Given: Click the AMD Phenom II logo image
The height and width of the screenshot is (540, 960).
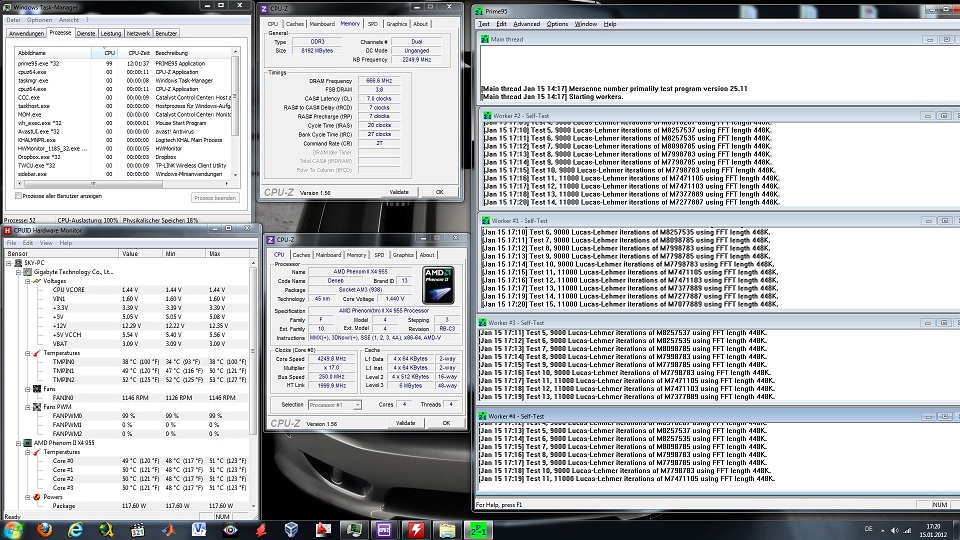Looking at the screenshot, I should tap(438, 285).
